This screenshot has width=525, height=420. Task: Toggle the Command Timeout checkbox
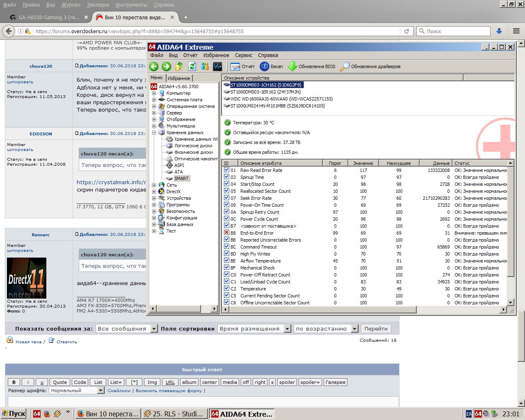226,247
